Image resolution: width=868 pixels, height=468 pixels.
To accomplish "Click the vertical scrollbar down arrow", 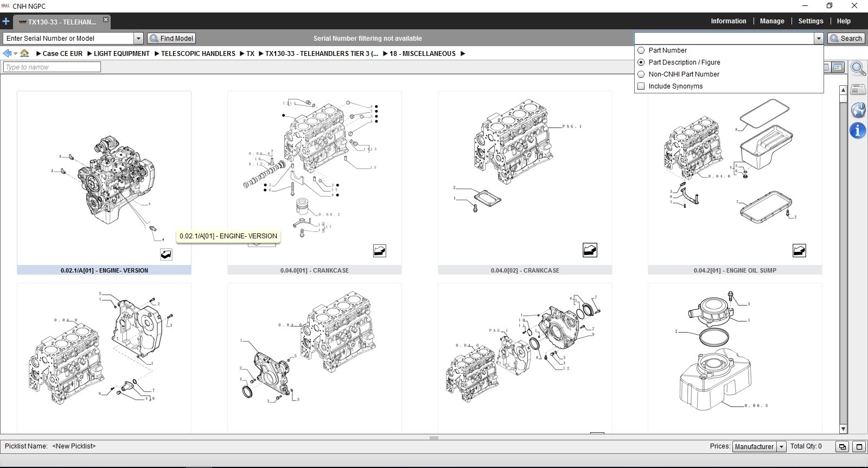I will [843, 429].
